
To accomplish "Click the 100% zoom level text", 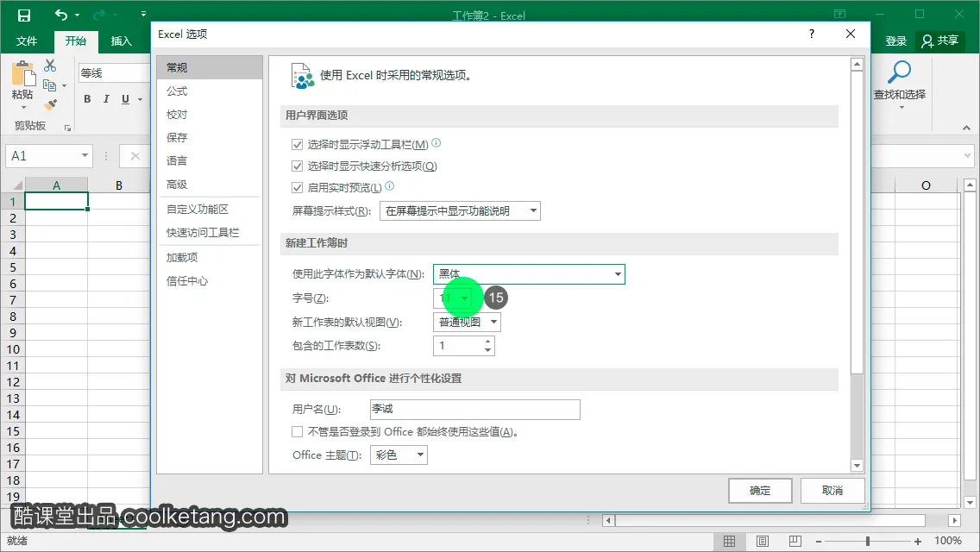I will click(x=947, y=541).
